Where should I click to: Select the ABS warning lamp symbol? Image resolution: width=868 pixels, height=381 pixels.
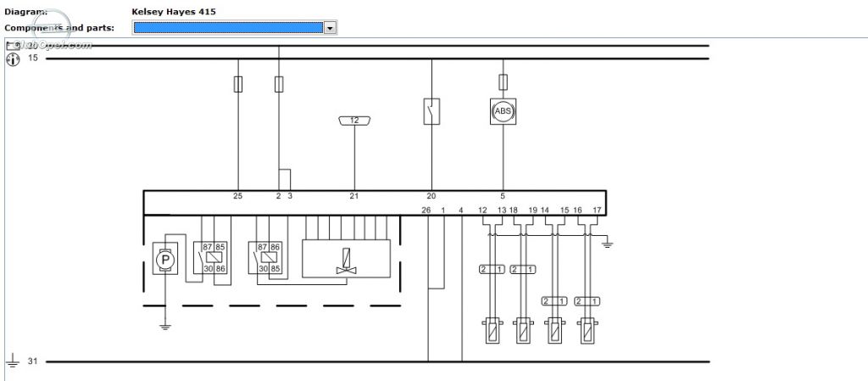coord(503,111)
